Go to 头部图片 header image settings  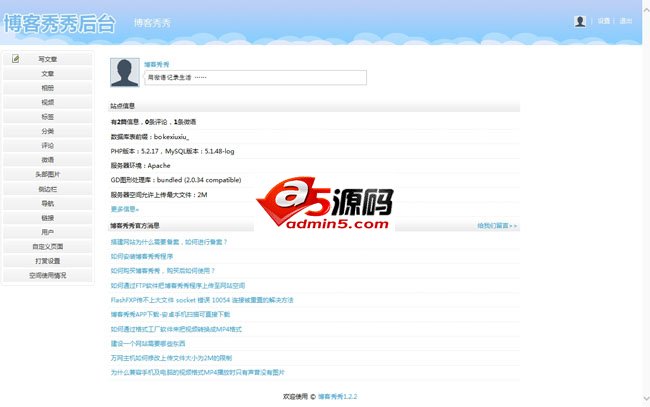coord(48,174)
